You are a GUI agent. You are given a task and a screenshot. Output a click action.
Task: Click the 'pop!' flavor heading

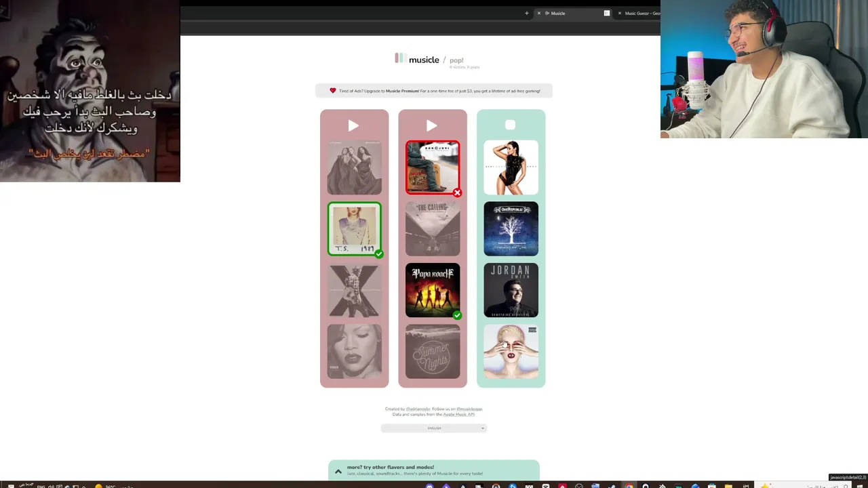coord(456,60)
